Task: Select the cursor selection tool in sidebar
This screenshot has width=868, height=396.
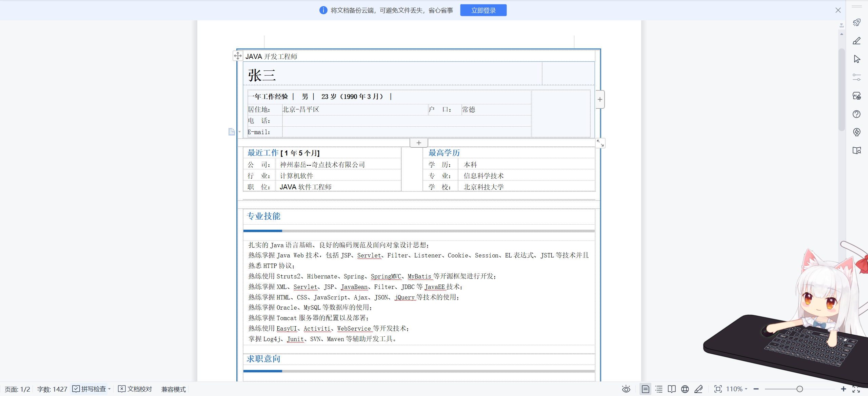Action: (857, 59)
